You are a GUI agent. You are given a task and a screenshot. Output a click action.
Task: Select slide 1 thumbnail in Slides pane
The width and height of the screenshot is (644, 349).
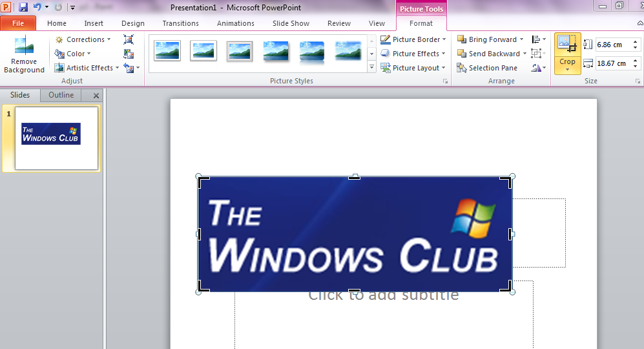[x=56, y=138]
